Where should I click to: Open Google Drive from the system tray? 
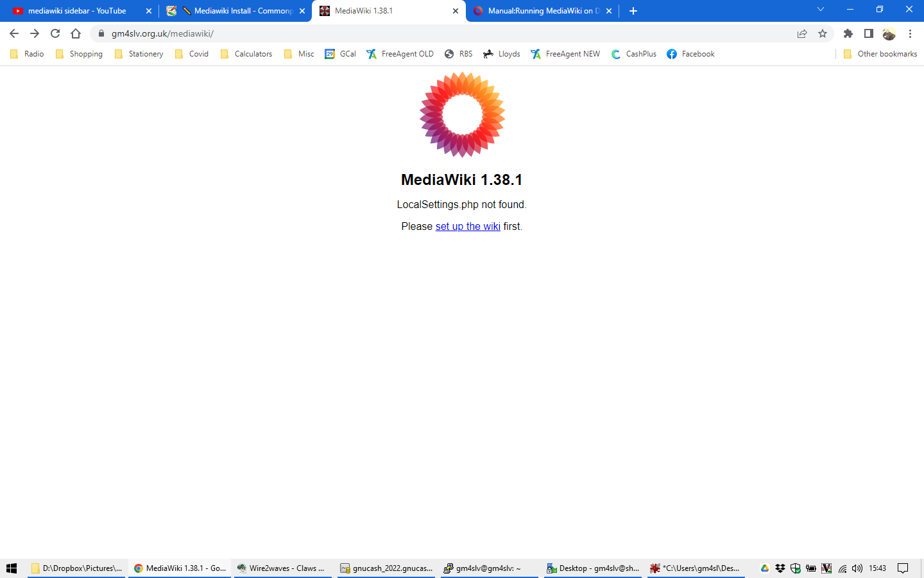[764, 568]
